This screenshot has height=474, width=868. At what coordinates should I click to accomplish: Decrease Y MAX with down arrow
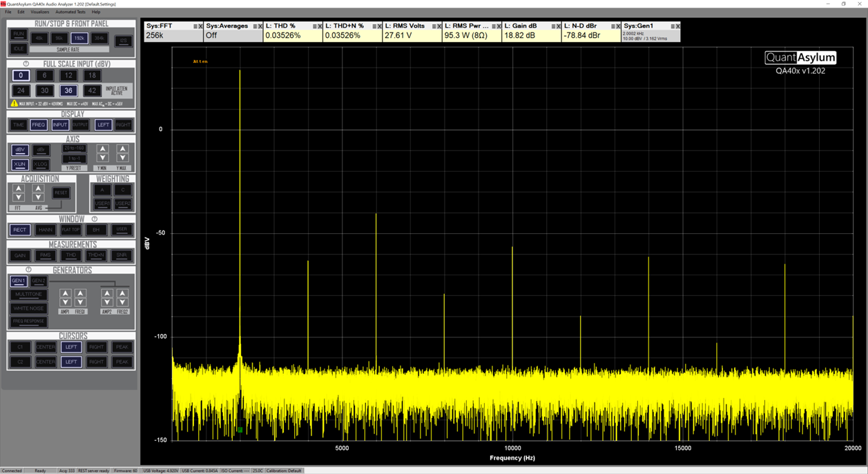coord(122,158)
